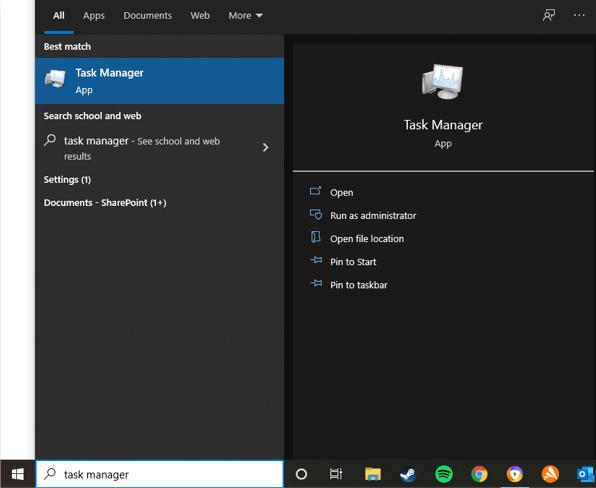Image resolution: width=596 pixels, height=488 pixels.
Task: Expand the More filter dropdown
Action: (245, 16)
